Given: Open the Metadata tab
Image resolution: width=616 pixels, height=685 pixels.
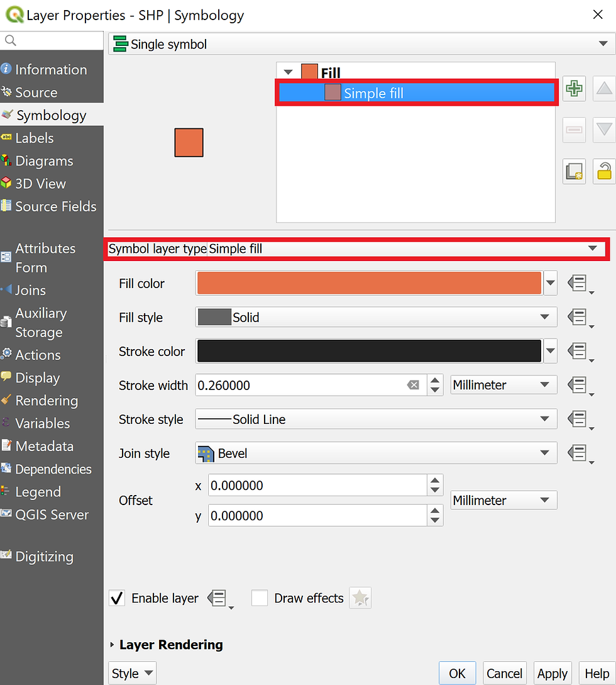Looking at the screenshot, I should [52, 446].
